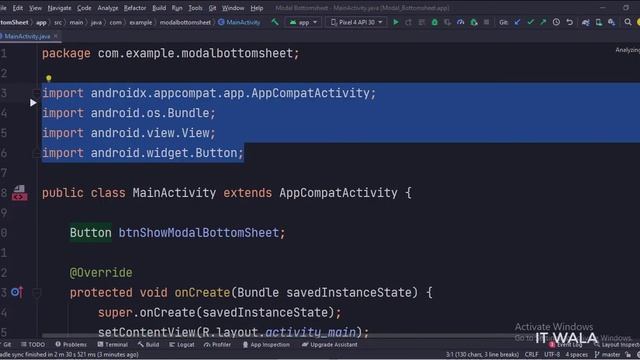Image resolution: width=640 pixels, height=360 pixels.
Task: Click the Search Everywhere magnifier icon
Action: [628, 22]
